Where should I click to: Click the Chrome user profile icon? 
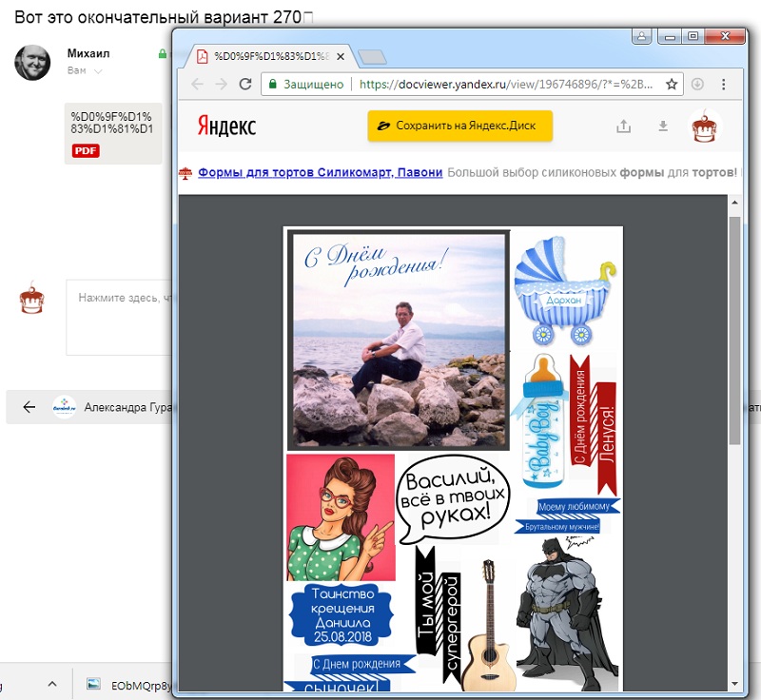[641, 36]
